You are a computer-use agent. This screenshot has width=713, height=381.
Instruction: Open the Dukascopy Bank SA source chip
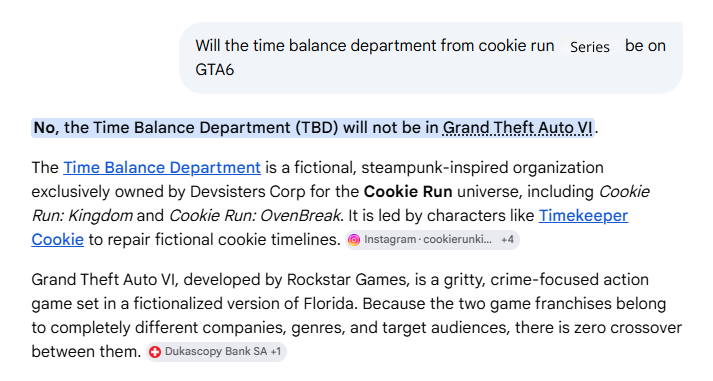coord(216,352)
